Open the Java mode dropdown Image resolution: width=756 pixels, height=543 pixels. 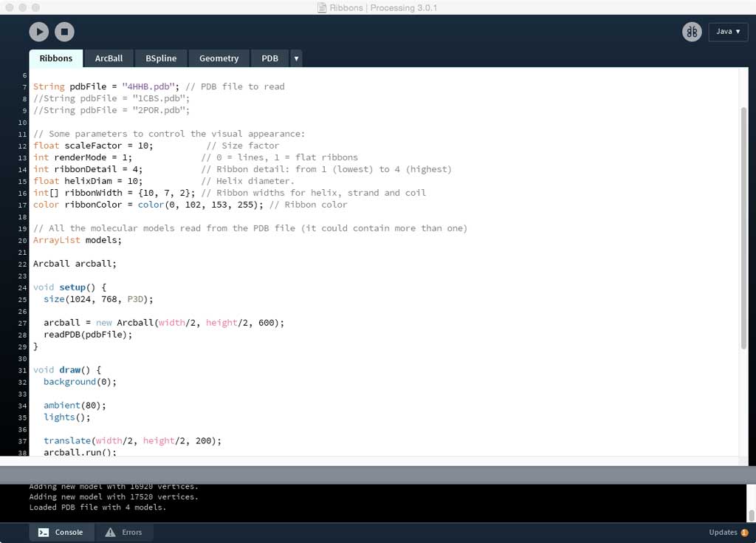[727, 32]
